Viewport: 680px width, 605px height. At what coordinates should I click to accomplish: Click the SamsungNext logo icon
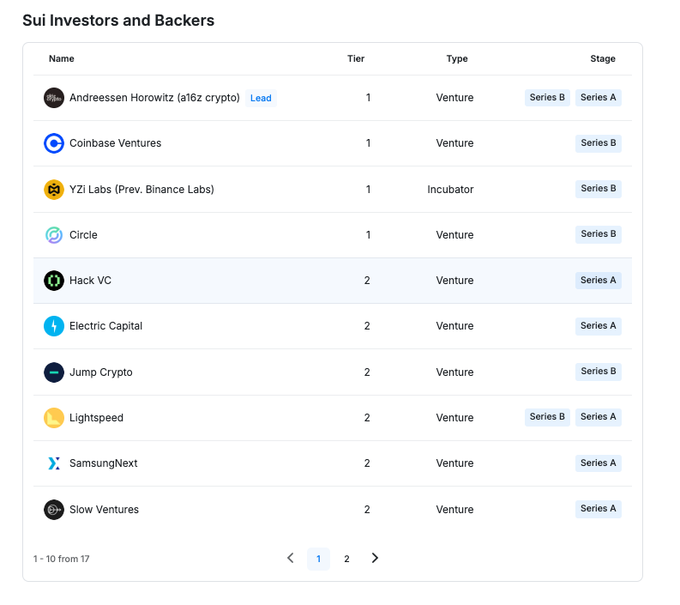tap(54, 463)
